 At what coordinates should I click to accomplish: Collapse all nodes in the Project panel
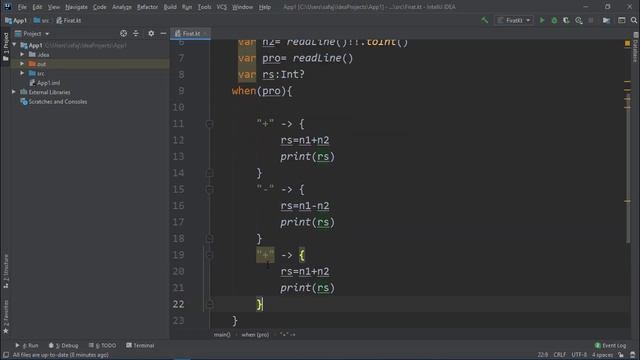point(136,33)
